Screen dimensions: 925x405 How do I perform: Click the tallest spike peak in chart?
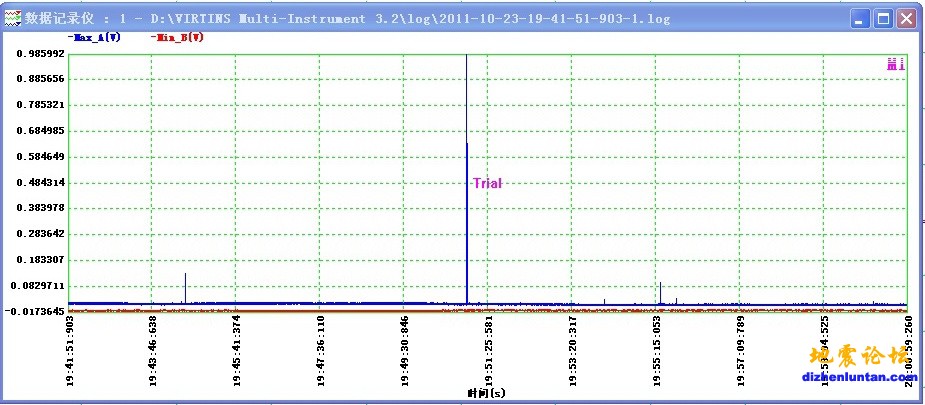pos(467,57)
